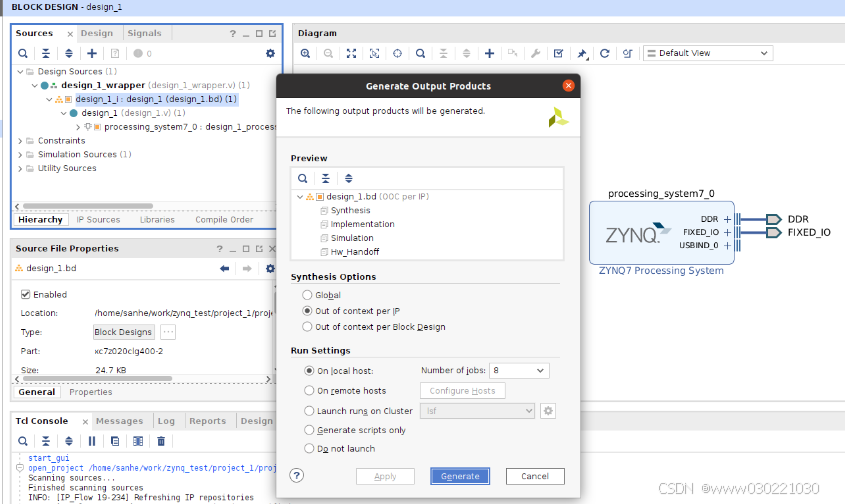Expand the Utility Sources folder

[x=20, y=168]
